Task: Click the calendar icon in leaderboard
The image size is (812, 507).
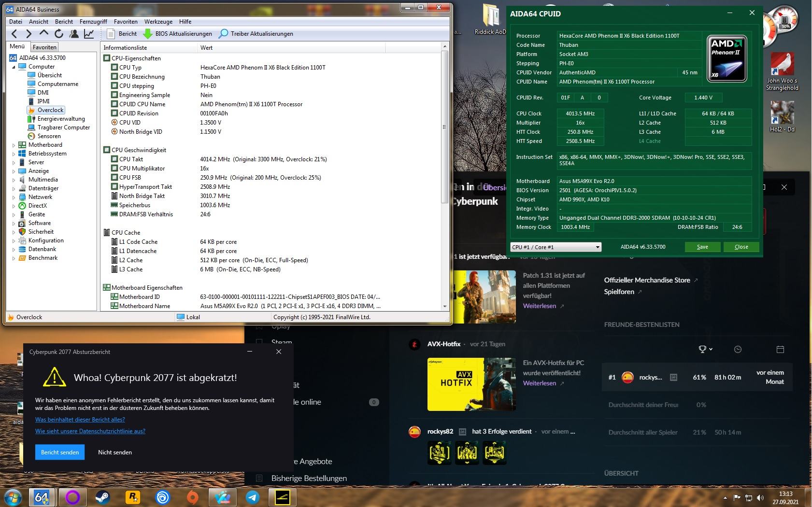Action: 780,349
